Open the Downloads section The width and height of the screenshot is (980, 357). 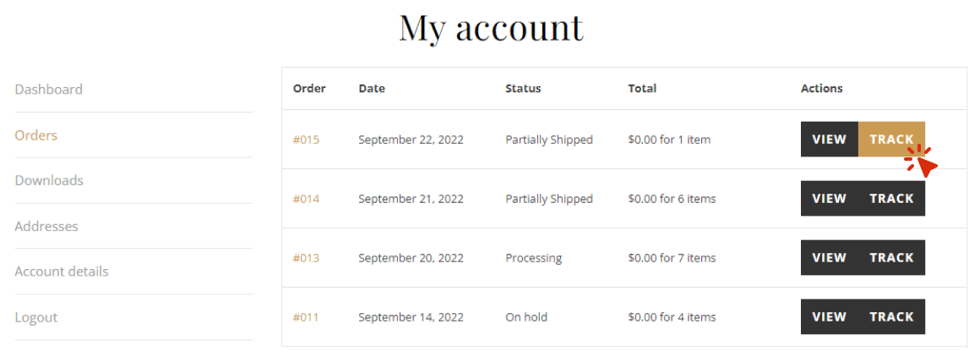[x=49, y=180]
